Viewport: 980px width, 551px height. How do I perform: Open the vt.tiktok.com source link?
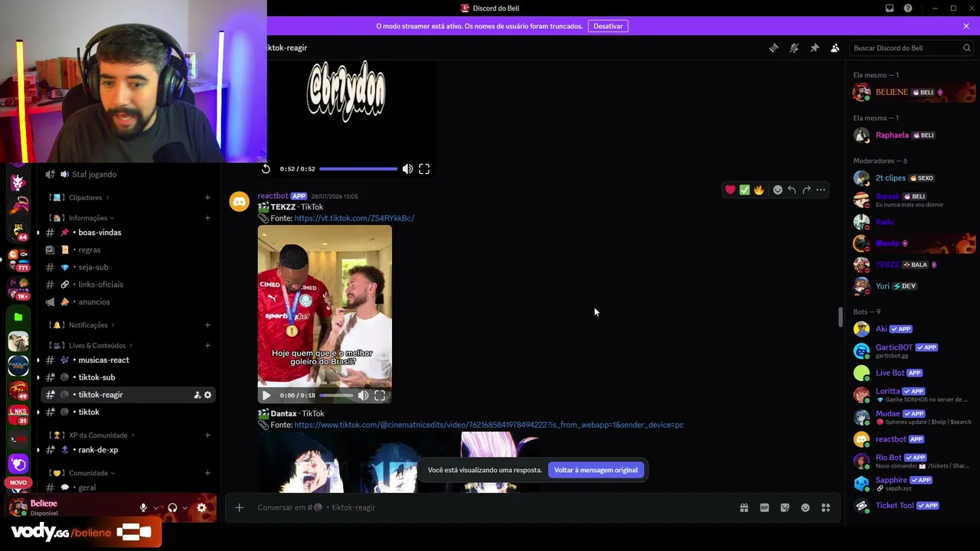pyautogui.click(x=354, y=218)
